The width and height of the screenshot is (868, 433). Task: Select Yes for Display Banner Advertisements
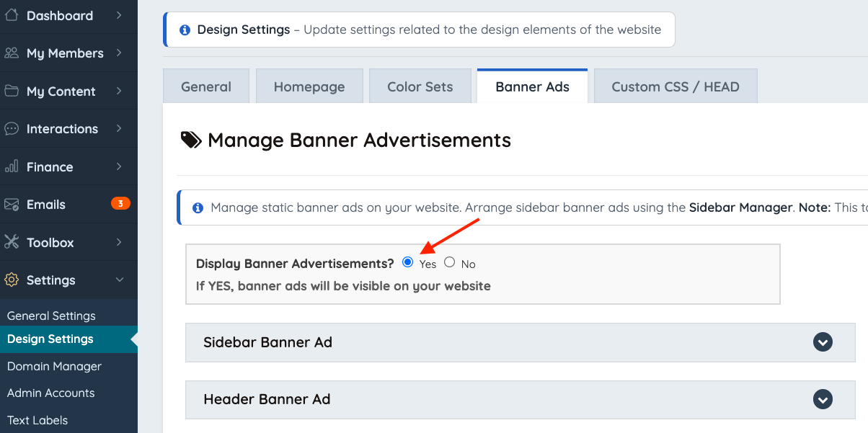tap(408, 262)
